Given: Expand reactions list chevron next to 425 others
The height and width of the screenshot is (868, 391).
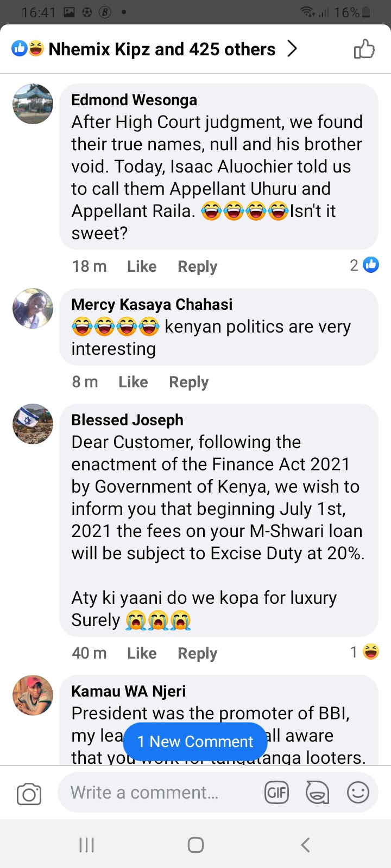Looking at the screenshot, I should pos(292,49).
